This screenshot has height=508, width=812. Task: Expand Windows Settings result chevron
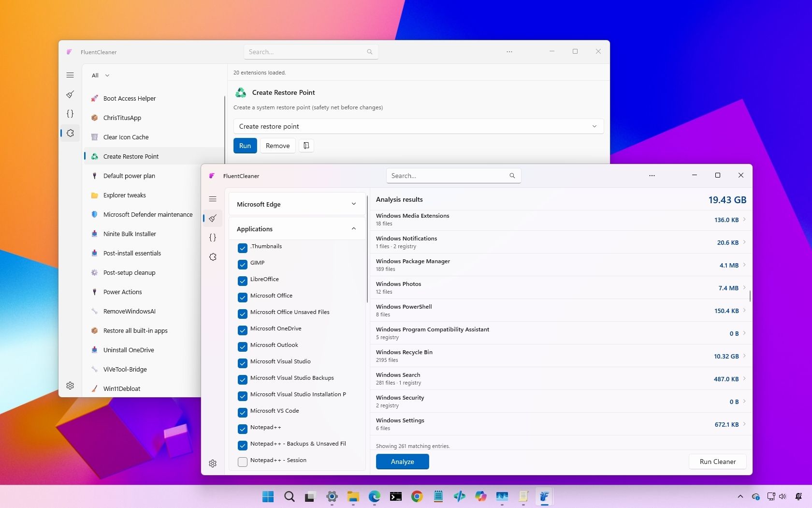point(744,424)
